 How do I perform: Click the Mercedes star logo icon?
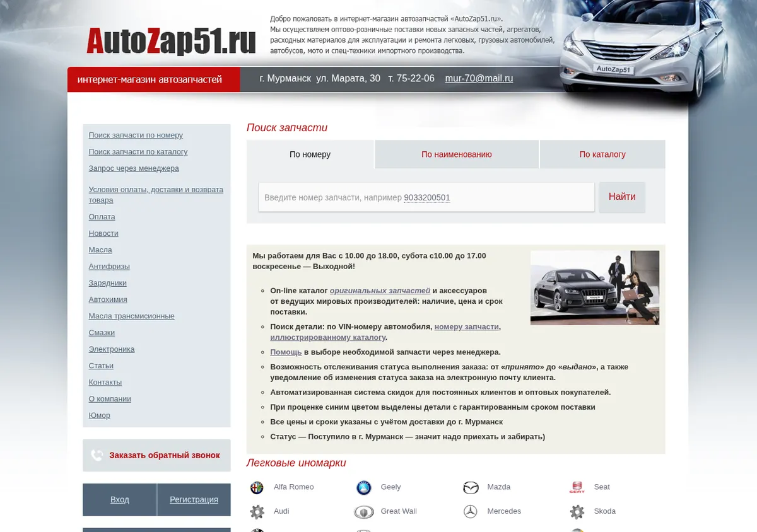(x=471, y=512)
